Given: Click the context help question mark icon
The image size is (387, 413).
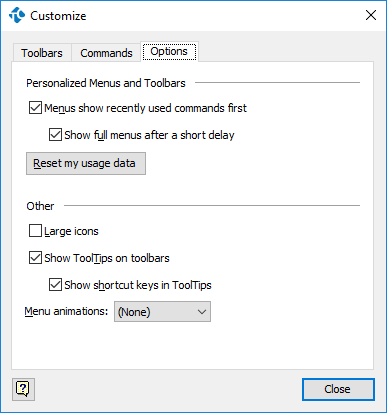Looking at the screenshot, I should (23, 389).
